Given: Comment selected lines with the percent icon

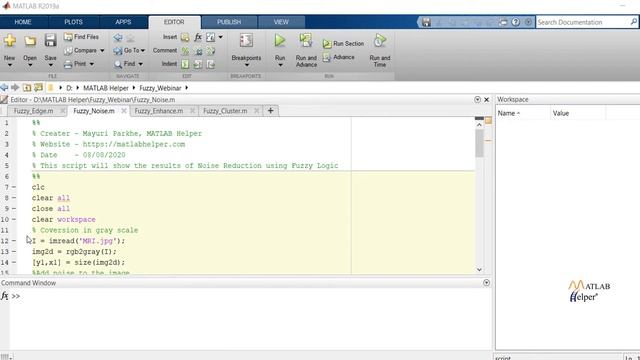Looking at the screenshot, I should pyautogui.click(x=185, y=51).
